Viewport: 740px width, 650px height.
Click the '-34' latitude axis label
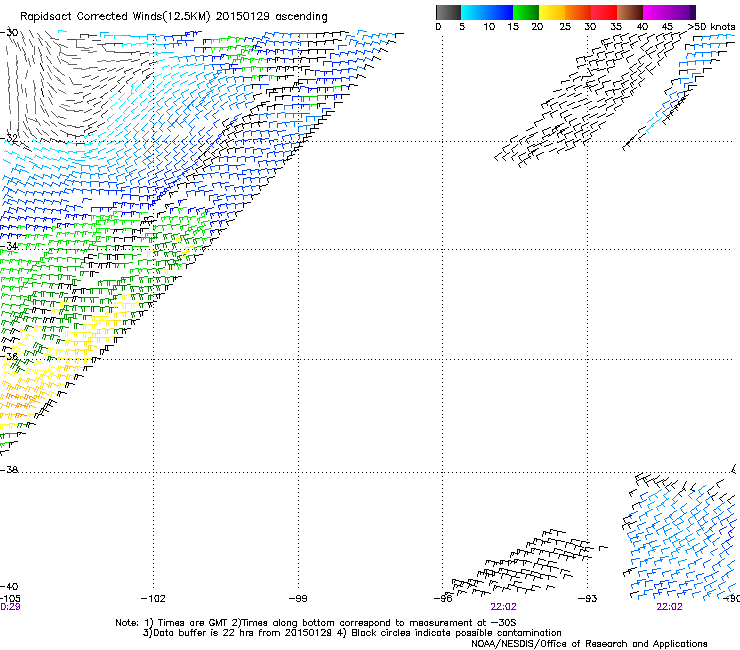tap(9, 246)
